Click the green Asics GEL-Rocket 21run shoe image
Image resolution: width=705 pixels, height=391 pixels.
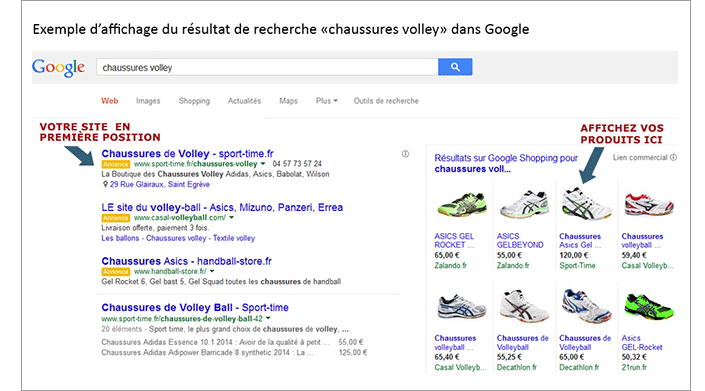point(649,307)
